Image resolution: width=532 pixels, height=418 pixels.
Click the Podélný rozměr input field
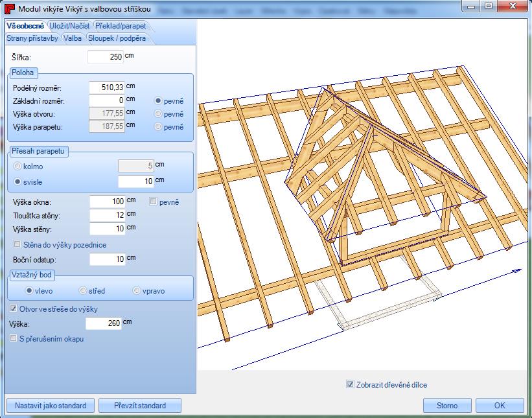coord(107,87)
